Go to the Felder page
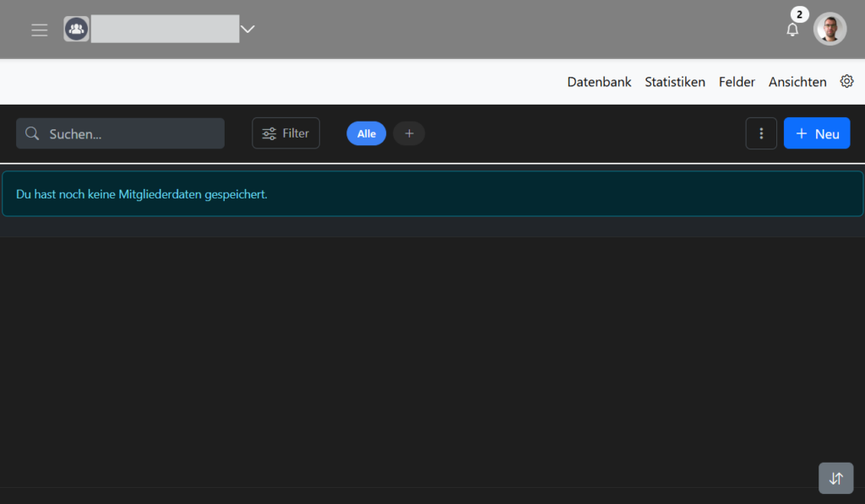Viewport: 865px width, 504px height. coord(737,82)
